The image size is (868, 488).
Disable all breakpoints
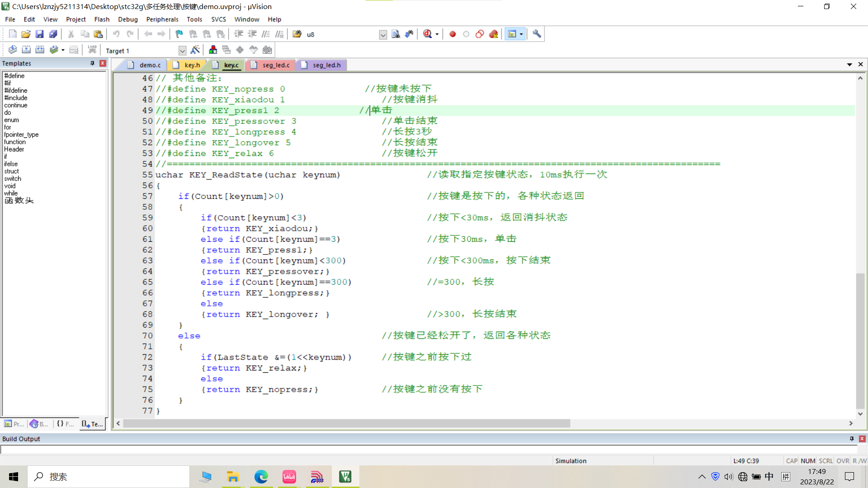click(480, 34)
